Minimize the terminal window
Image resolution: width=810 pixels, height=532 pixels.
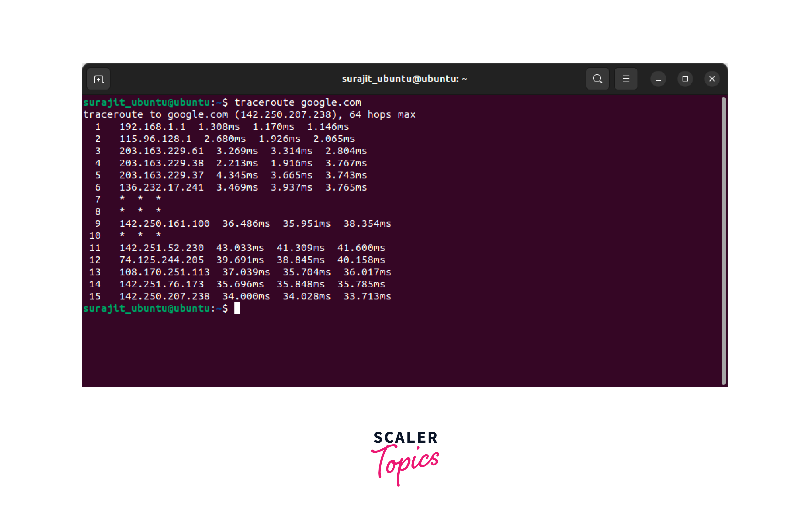pos(658,79)
